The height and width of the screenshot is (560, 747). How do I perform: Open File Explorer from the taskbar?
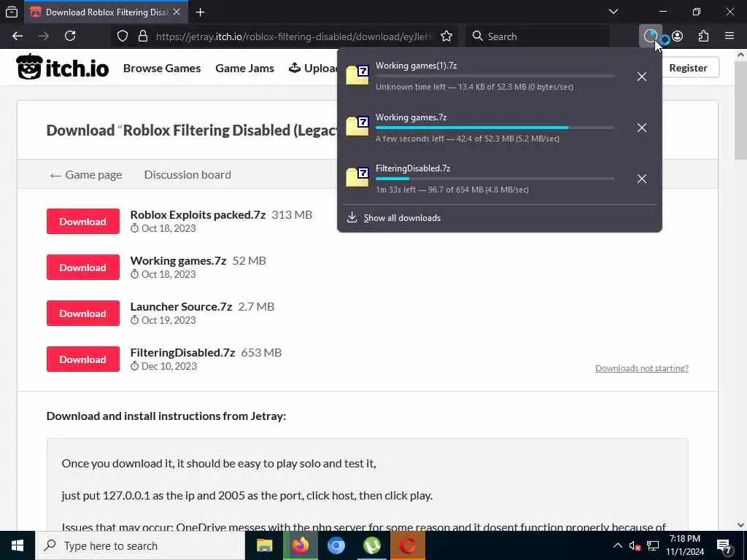[x=264, y=545]
